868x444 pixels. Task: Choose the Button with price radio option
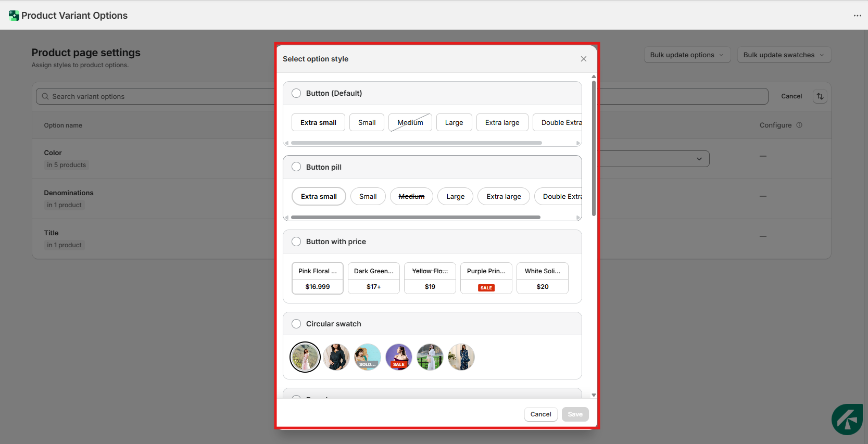296,242
